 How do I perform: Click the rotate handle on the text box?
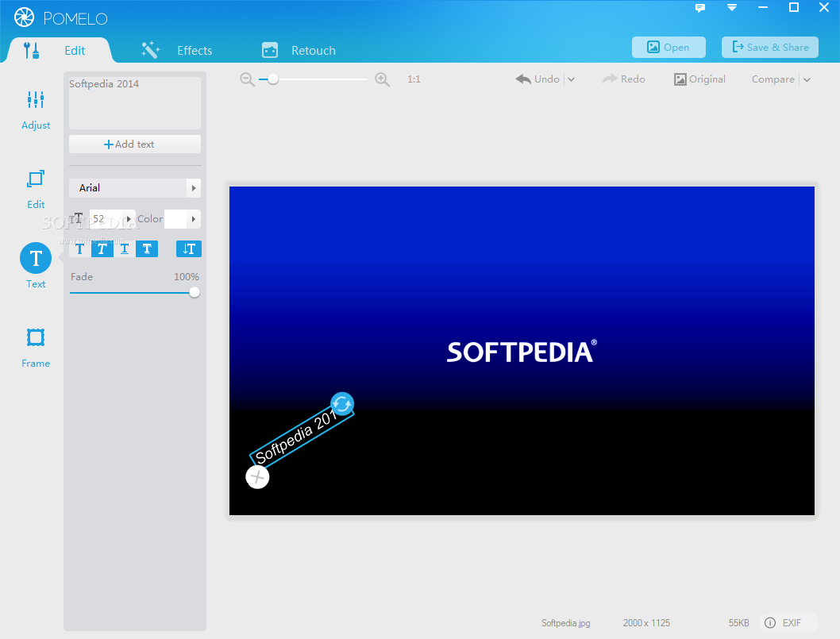341,404
